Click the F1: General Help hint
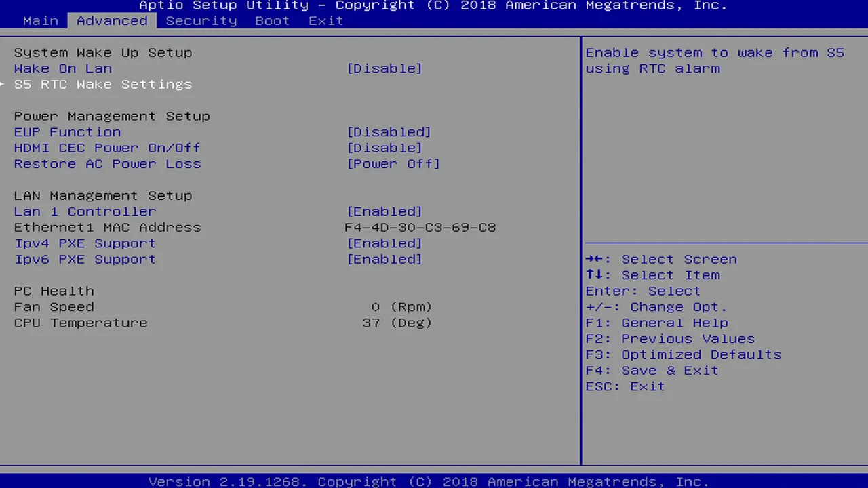Image resolution: width=868 pixels, height=488 pixels. pos(656,323)
